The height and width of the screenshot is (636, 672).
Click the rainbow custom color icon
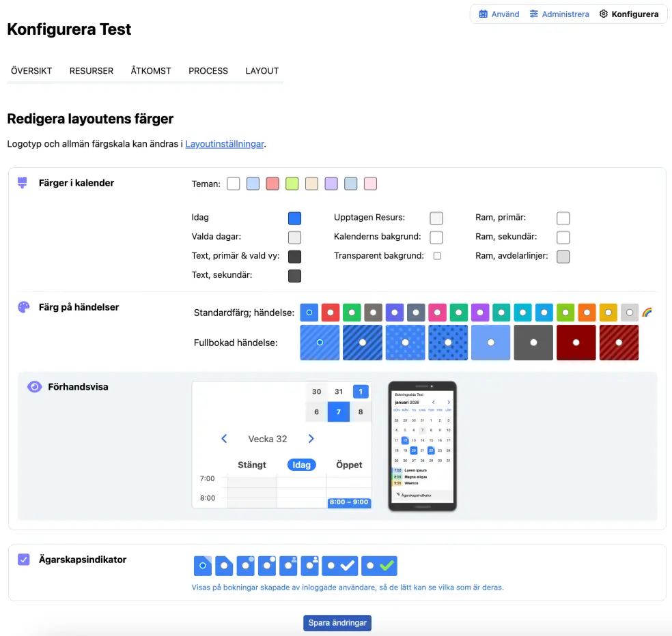(647, 313)
